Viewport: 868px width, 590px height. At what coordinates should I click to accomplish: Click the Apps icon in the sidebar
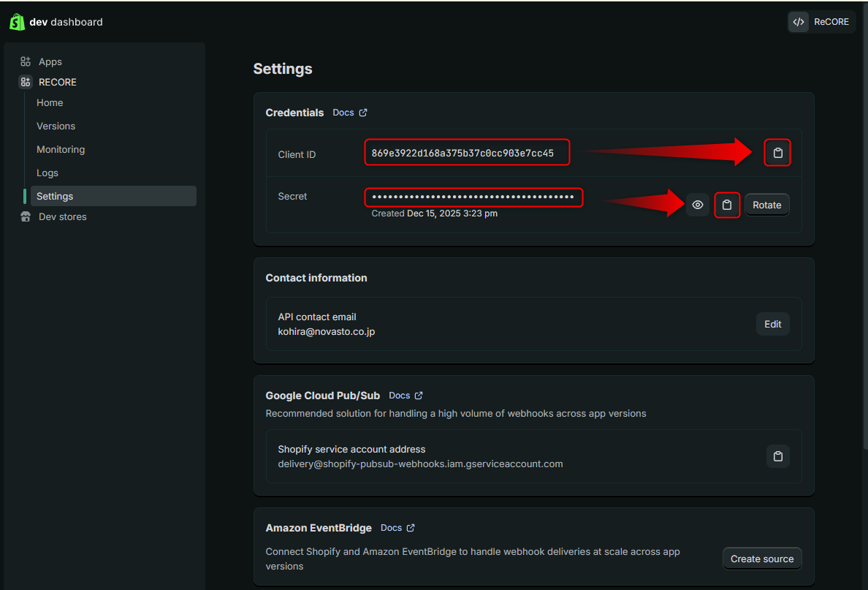pyautogui.click(x=26, y=61)
